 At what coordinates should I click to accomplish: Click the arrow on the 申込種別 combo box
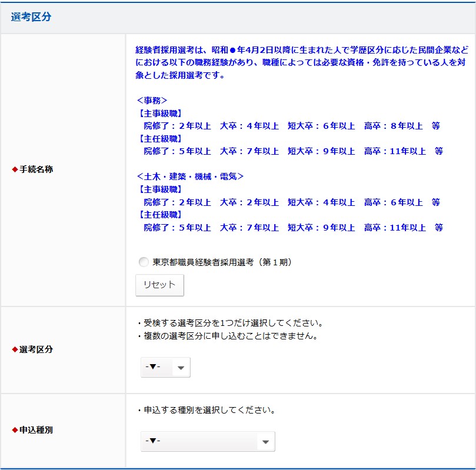pyautogui.click(x=265, y=442)
